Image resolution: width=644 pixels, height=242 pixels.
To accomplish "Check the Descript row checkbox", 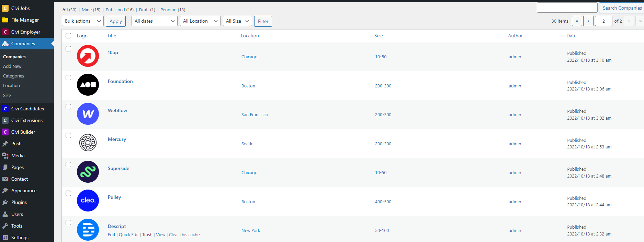I will point(68,222).
